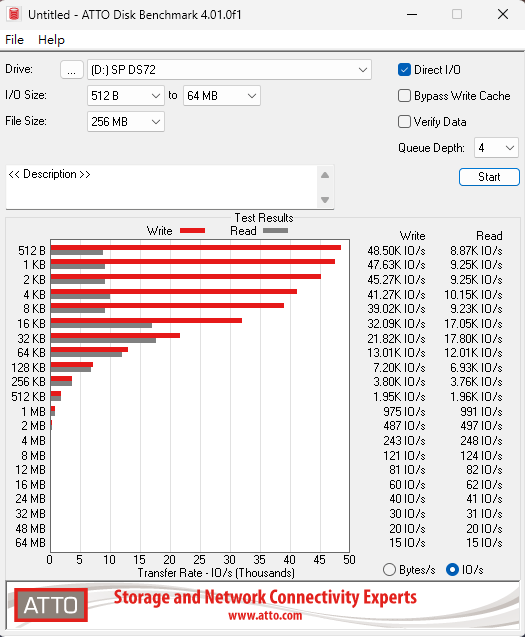Open the Help menu
The height and width of the screenshot is (637, 525).
[x=51, y=40]
